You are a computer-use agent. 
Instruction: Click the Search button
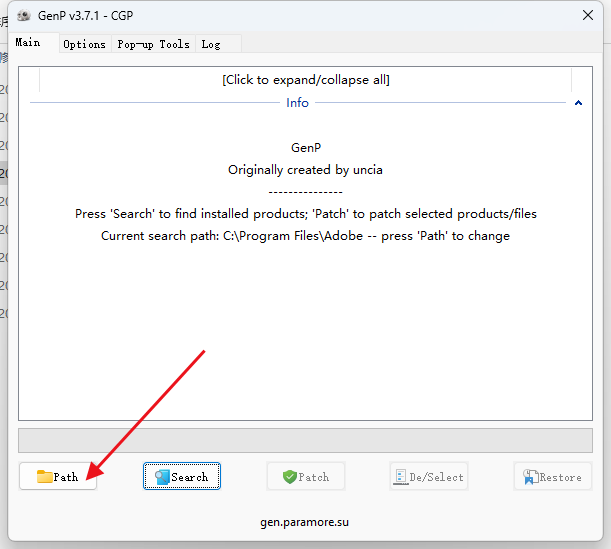coord(182,476)
